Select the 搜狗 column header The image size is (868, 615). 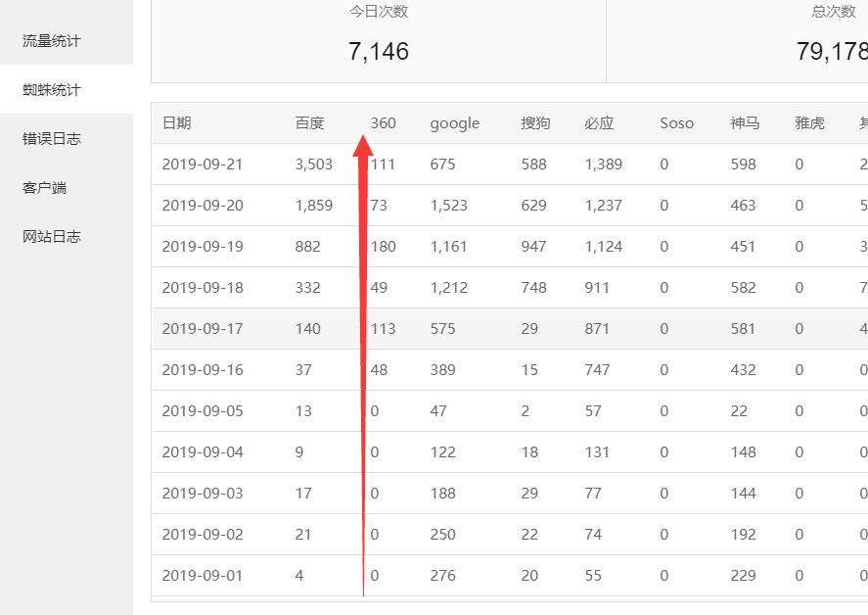coord(535,123)
